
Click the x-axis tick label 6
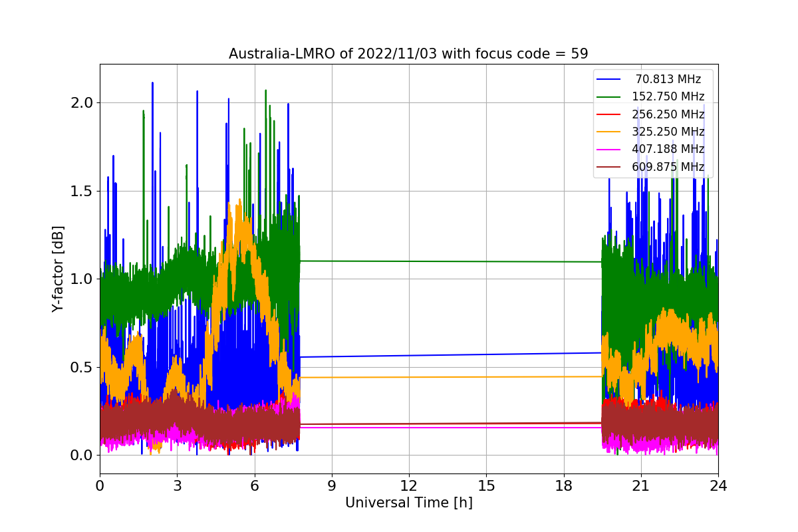pyautogui.click(x=255, y=485)
